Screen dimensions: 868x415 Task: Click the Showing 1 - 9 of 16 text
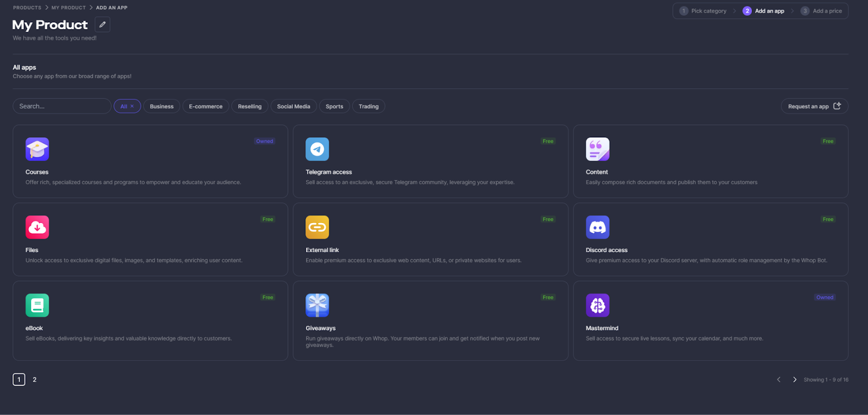coord(826,380)
